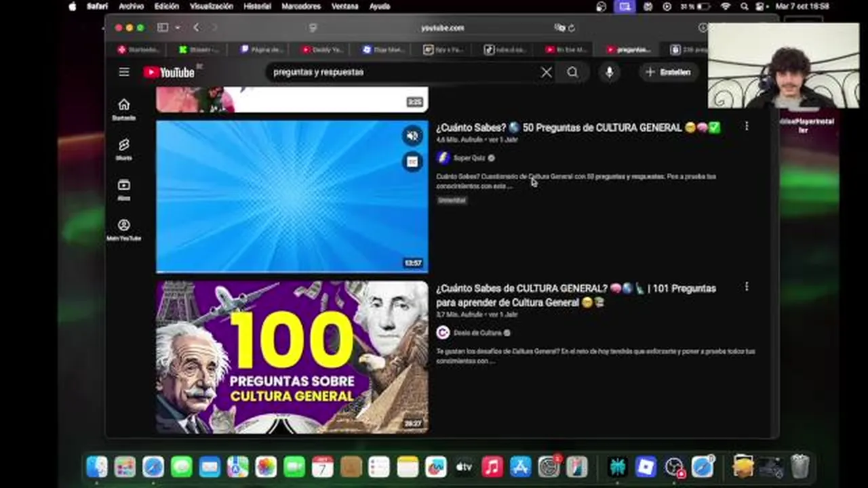Open the Erstellen create button
Viewport: 868px width, 488px height.
tap(669, 73)
